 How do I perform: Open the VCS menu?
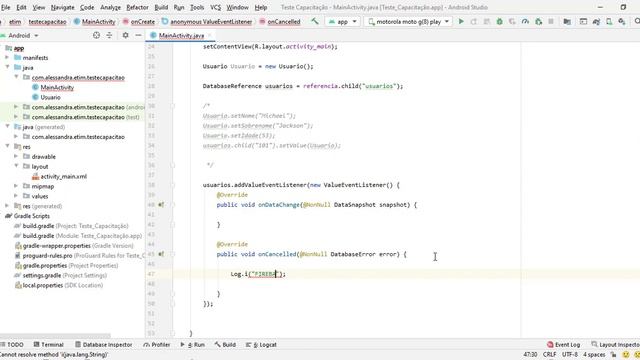pyautogui.click(x=215, y=7)
